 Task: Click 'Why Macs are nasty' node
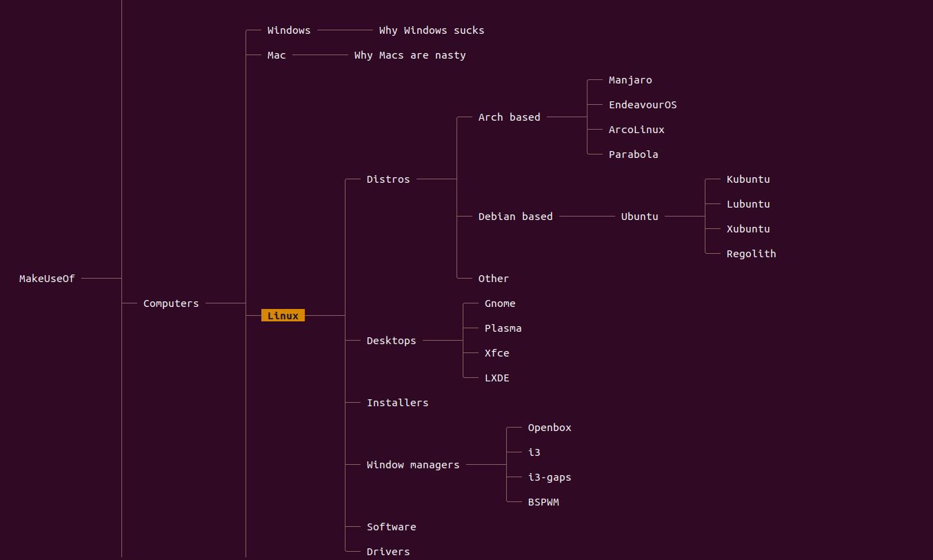pos(410,55)
